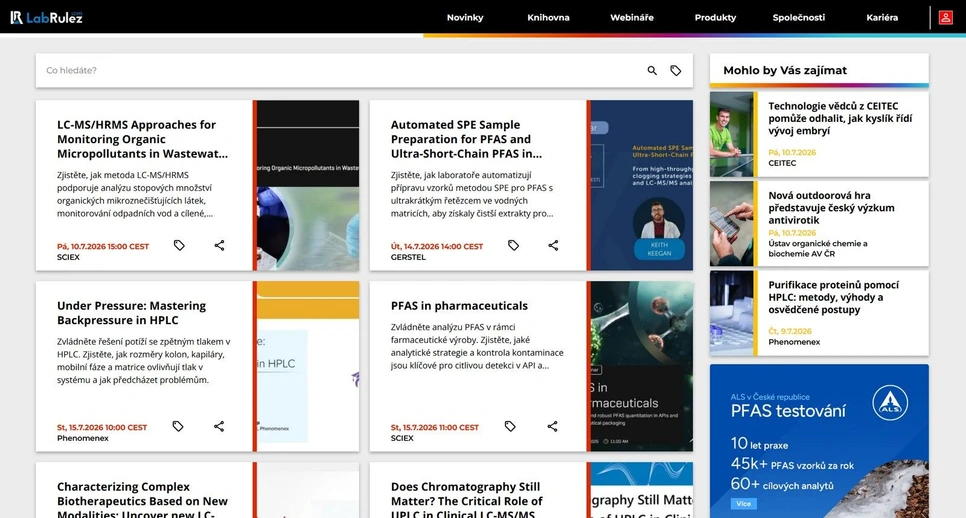Image resolution: width=966 pixels, height=518 pixels.
Task: Click SCIEX label on PFAS in pharmaceuticals card
Action: click(402, 439)
